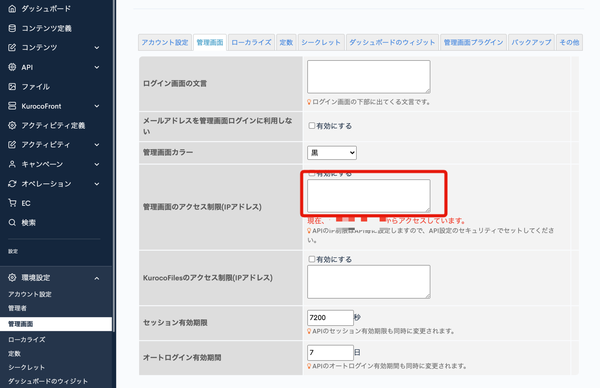Screen dimensions: 600x388
Task: Click the 管理画面のアクセス制限 IP address text area
Action: (368, 196)
